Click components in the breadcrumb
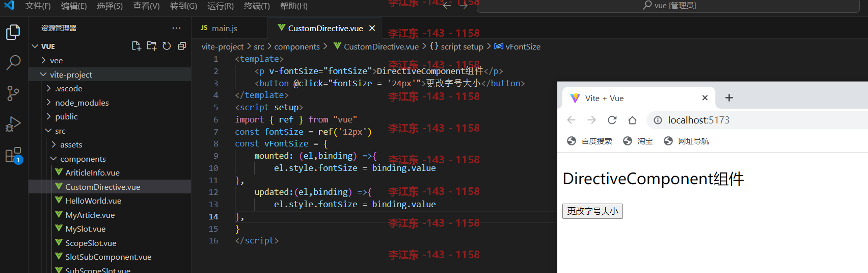868x273 pixels. click(297, 46)
